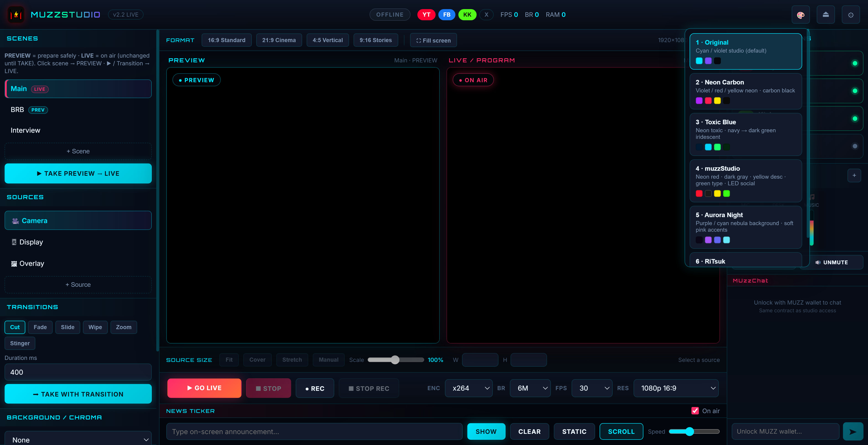Screen dimensions: 868x445
Task: Click the MuzzStudio lightning logo
Action: point(15,15)
